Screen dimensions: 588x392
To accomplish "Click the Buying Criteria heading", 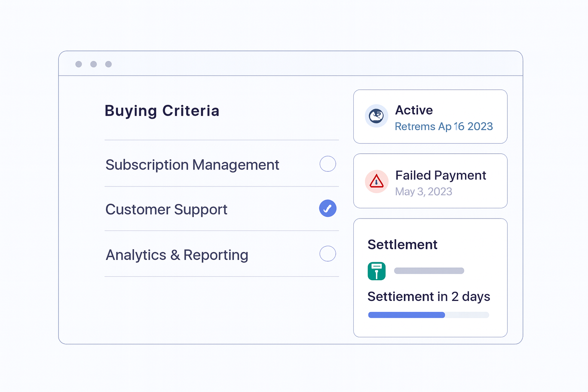I will pyautogui.click(x=162, y=111).
